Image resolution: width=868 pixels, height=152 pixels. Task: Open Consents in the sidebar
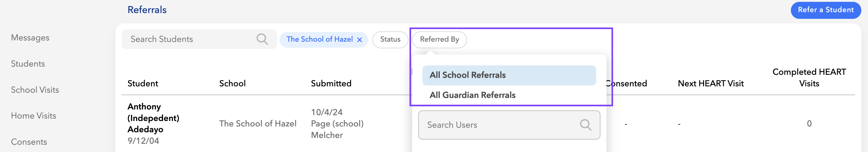[29, 142]
